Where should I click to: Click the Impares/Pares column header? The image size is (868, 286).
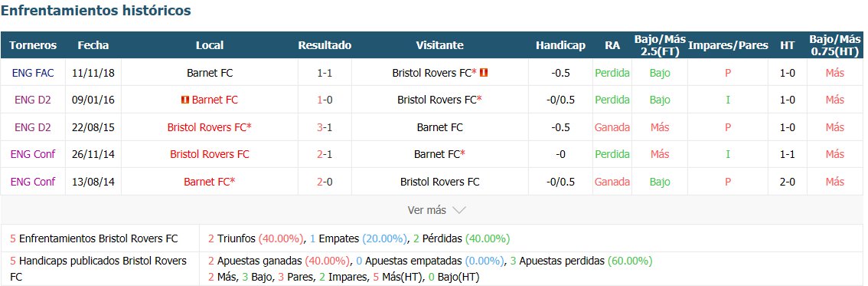(728, 45)
